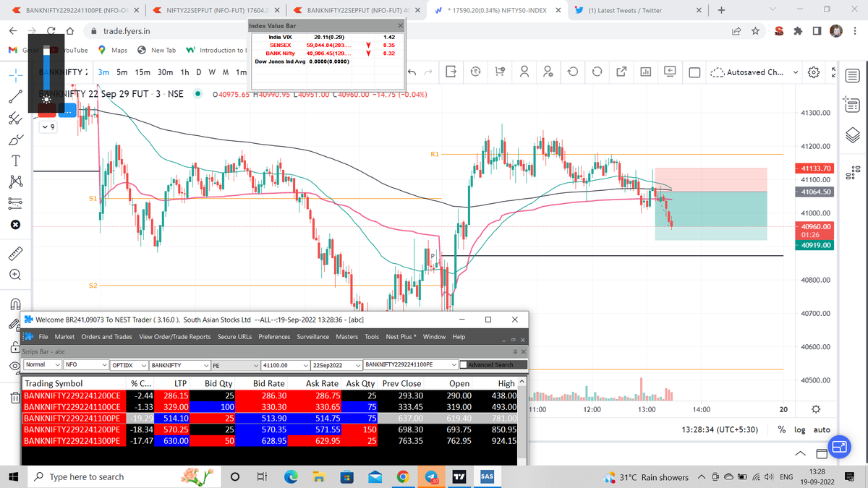Switch to Latest Tweets Twitter tab
Viewport: 868px width, 488px height.
637,11
